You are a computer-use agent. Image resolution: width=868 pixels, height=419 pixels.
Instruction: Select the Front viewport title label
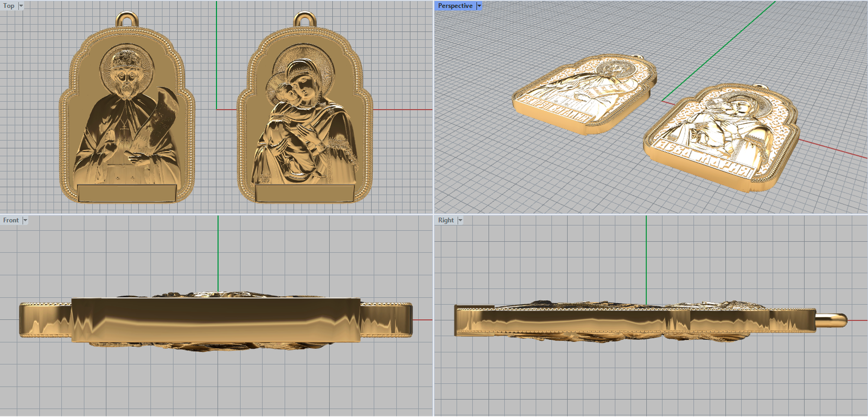tap(10, 220)
